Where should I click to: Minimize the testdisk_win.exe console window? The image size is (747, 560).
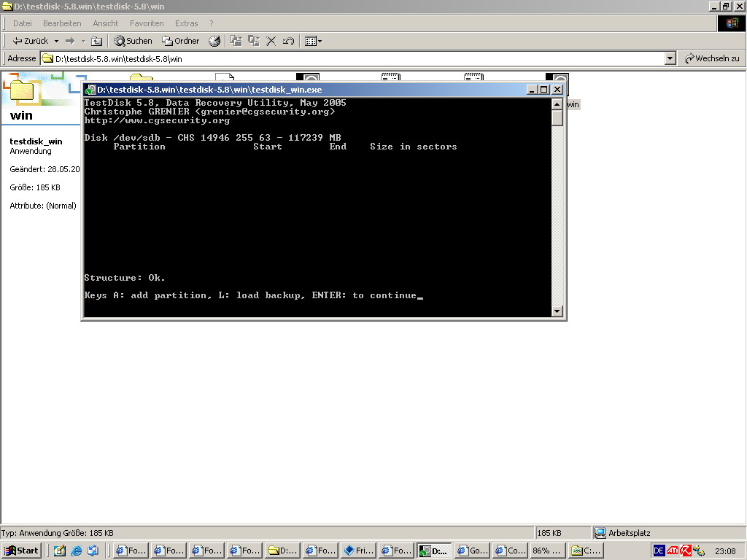pyautogui.click(x=532, y=90)
